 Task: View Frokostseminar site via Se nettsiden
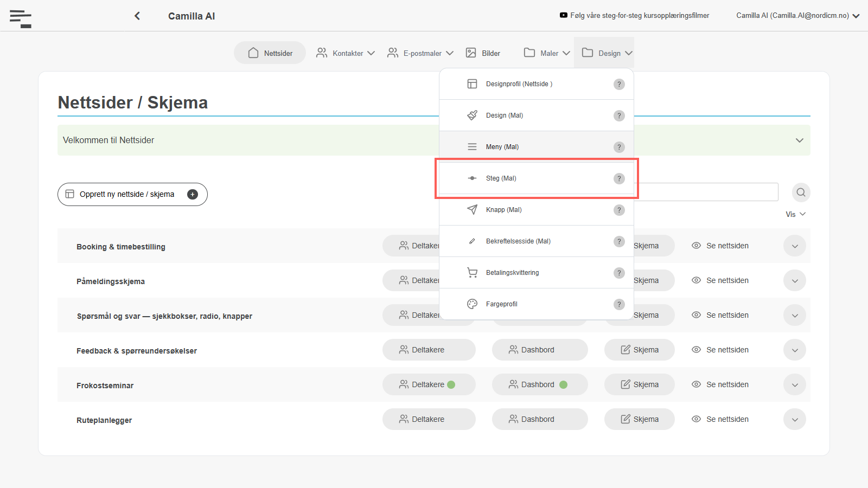coord(720,384)
